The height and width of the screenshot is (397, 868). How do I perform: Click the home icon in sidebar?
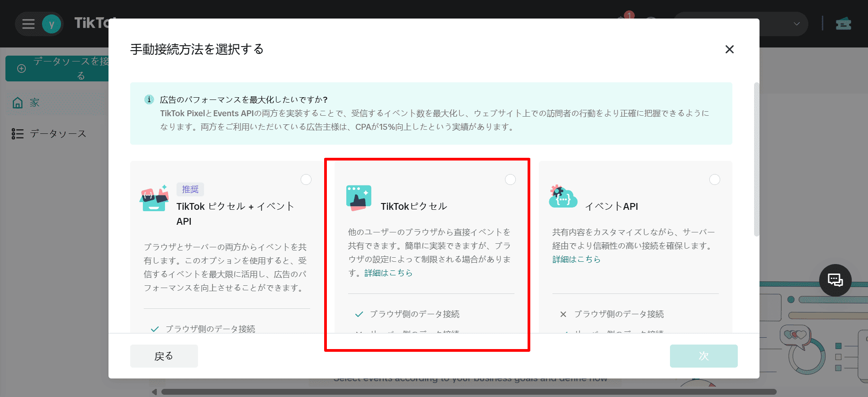pos(18,103)
